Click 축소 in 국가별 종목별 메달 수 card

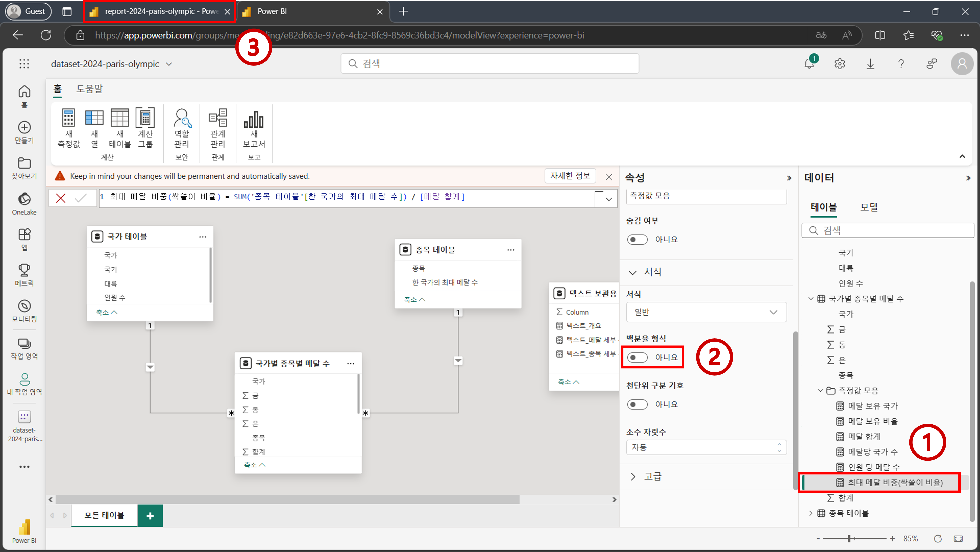255,464
